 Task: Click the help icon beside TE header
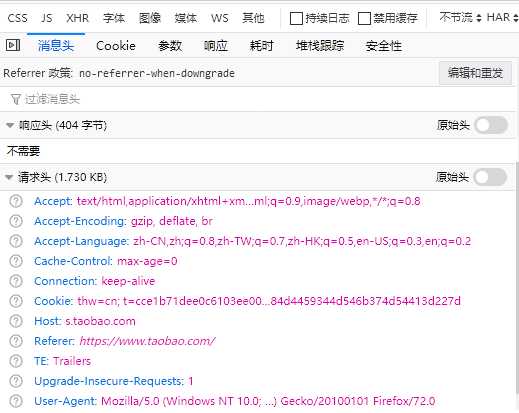click(x=16, y=361)
